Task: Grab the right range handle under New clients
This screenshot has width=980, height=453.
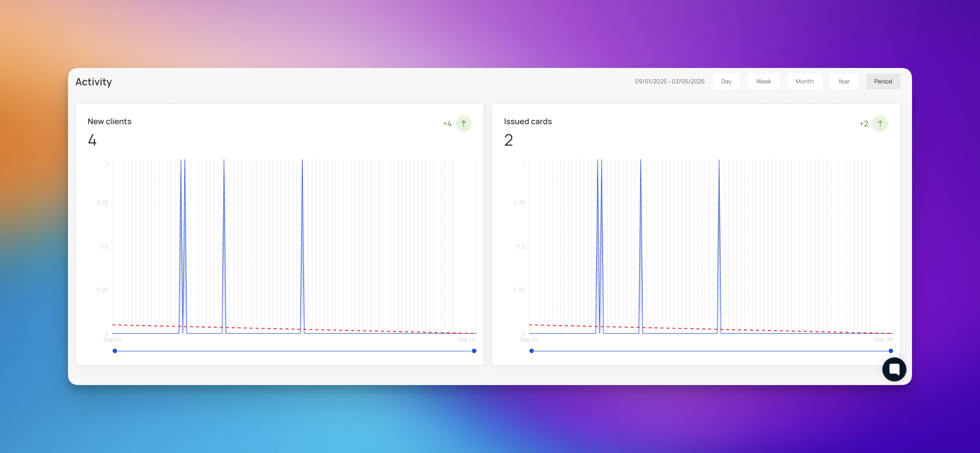Action: tap(474, 351)
